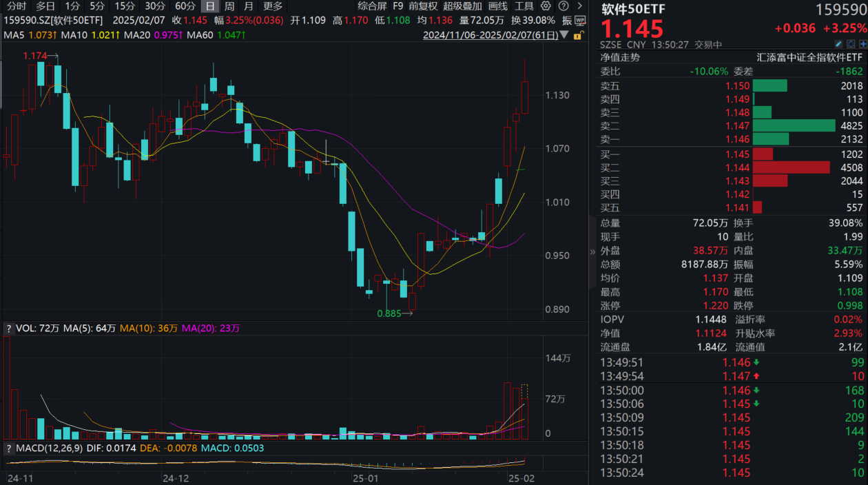Open the chart settings gear icon
Image resolution: width=868 pixels, height=485 pixels.
[546, 6]
